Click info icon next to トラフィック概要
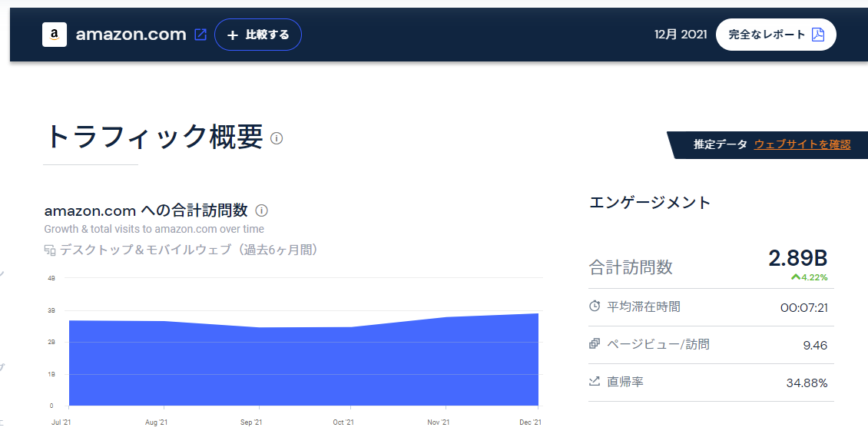The height and width of the screenshot is (434, 868). pyautogui.click(x=277, y=138)
